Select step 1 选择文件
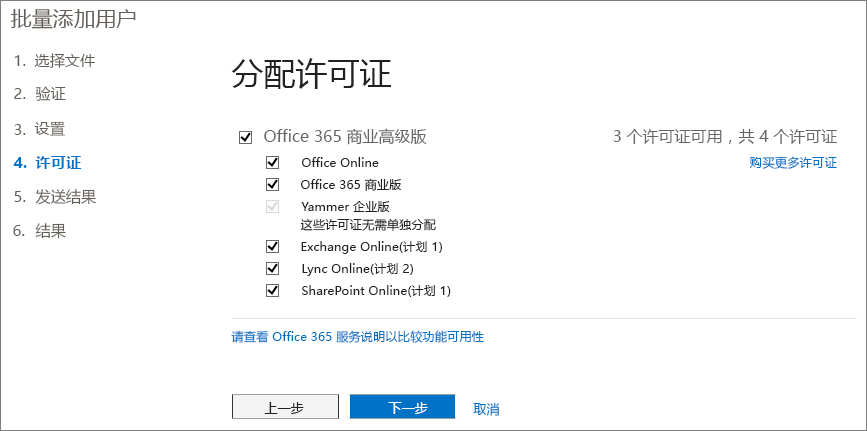867x431 pixels. pyautogui.click(x=55, y=60)
